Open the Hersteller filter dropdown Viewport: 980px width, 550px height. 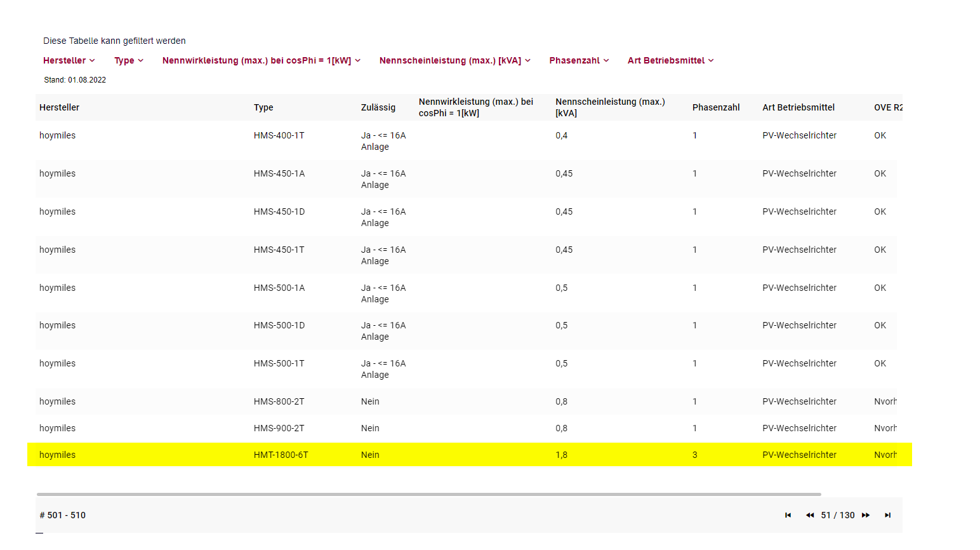[69, 60]
